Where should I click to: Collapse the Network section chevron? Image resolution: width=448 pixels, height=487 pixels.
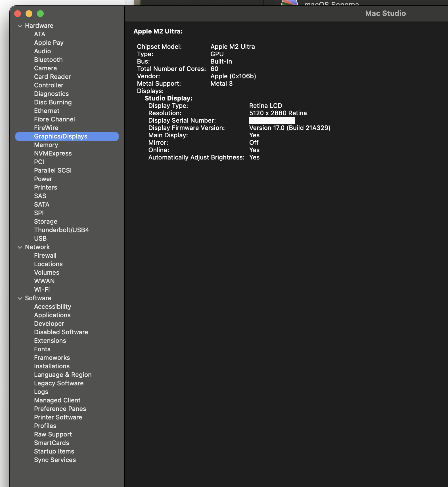(x=20, y=247)
